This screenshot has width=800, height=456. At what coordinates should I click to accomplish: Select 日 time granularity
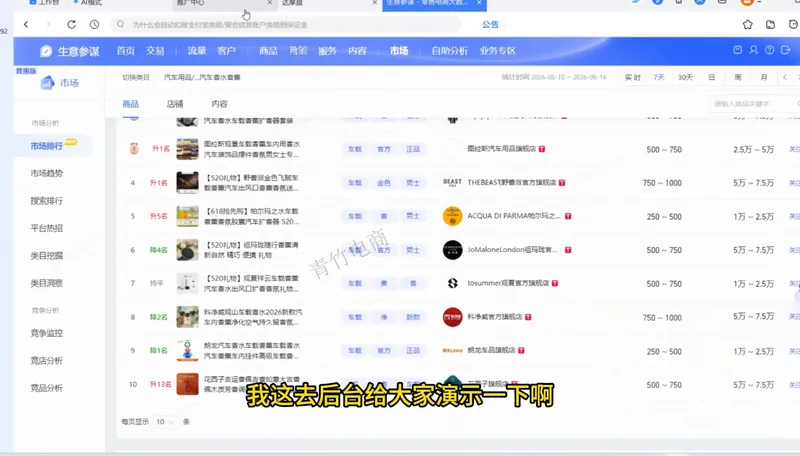711,78
